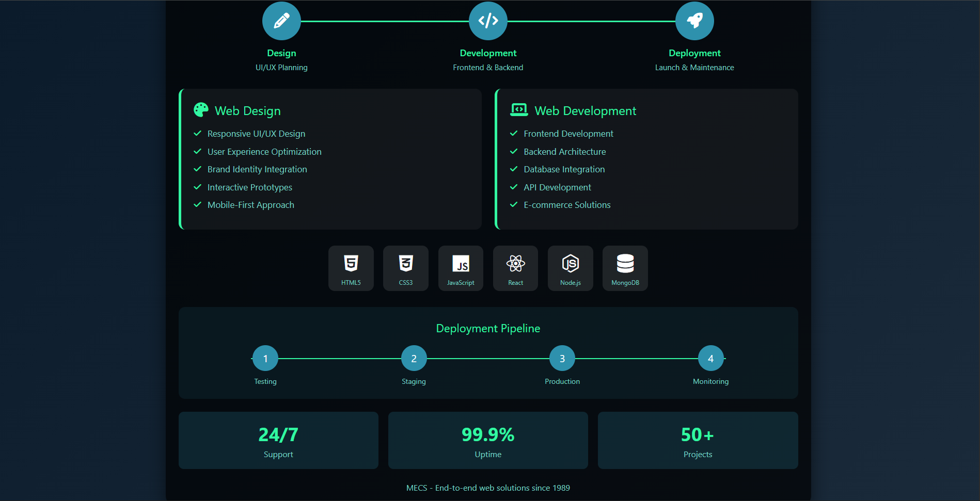Click the MECS footer tagline text
The height and width of the screenshot is (501, 980).
pyautogui.click(x=487, y=487)
